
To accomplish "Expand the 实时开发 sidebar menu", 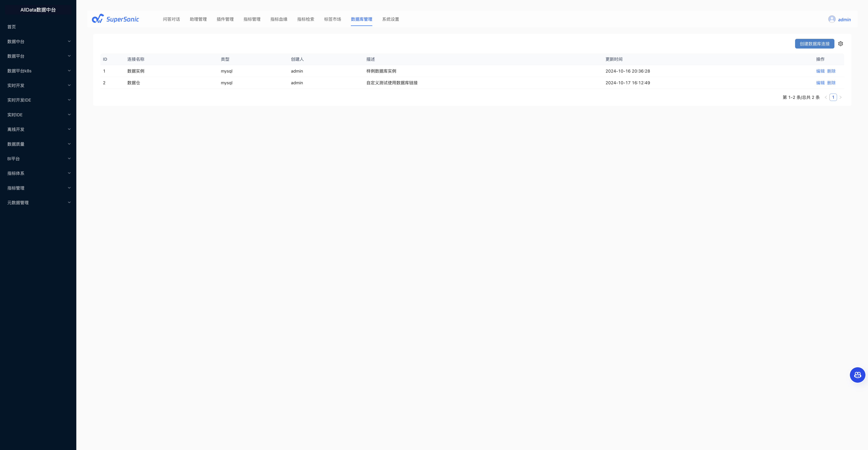I will (38, 86).
